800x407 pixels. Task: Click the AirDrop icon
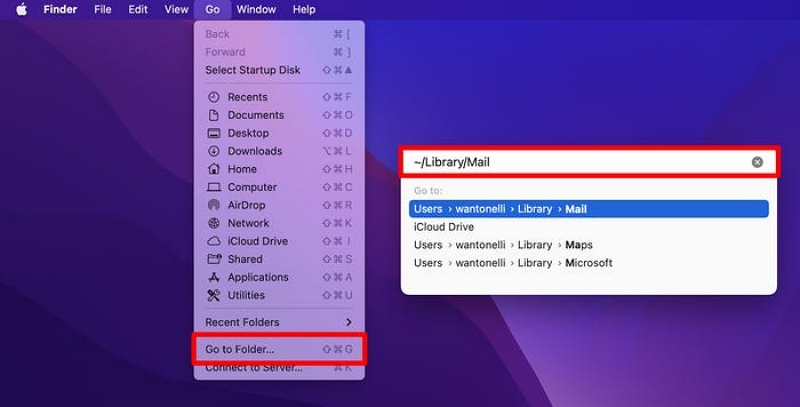[x=214, y=205]
